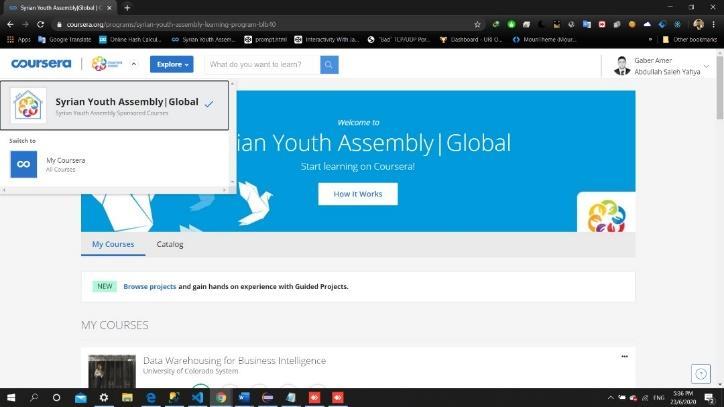Click the Coursera logo
The height and width of the screenshot is (407, 724).
tap(41, 64)
